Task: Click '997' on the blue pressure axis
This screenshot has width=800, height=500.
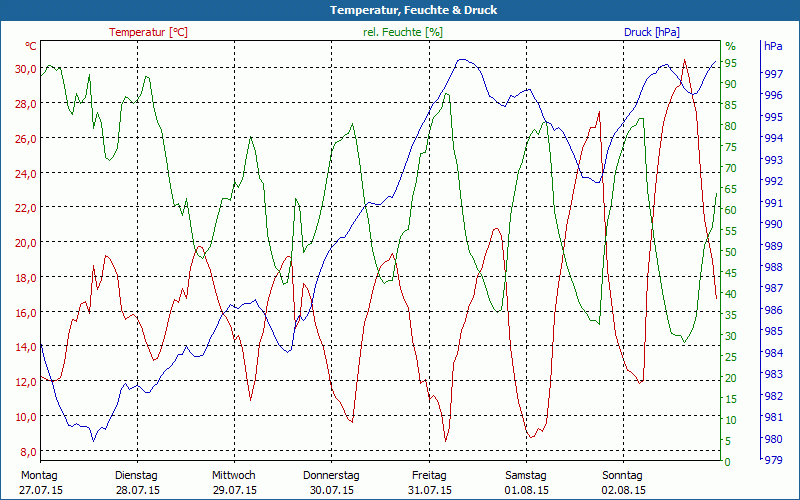Action: 773,74
